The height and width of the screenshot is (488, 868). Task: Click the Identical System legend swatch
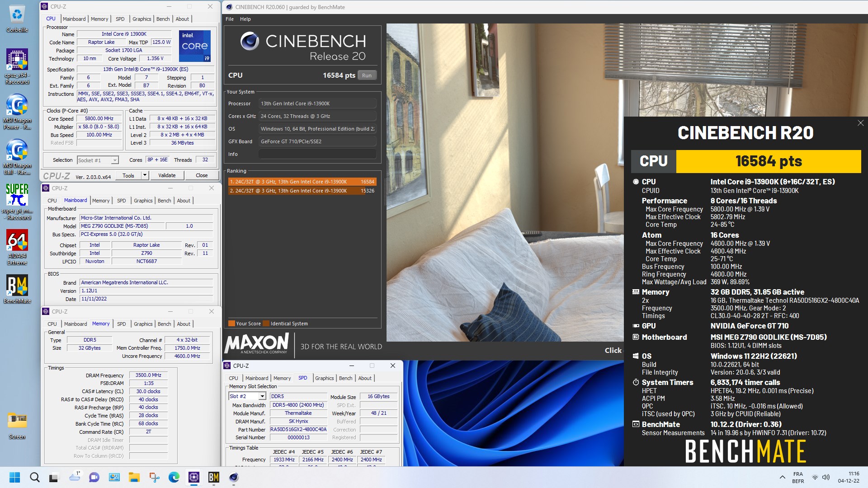click(266, 324)
